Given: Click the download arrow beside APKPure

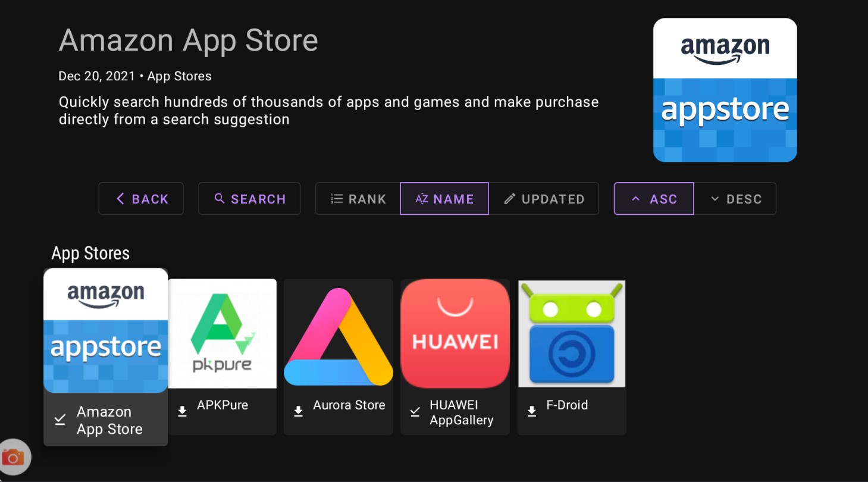Looking at the screenshot, I should tap(183, 411).
